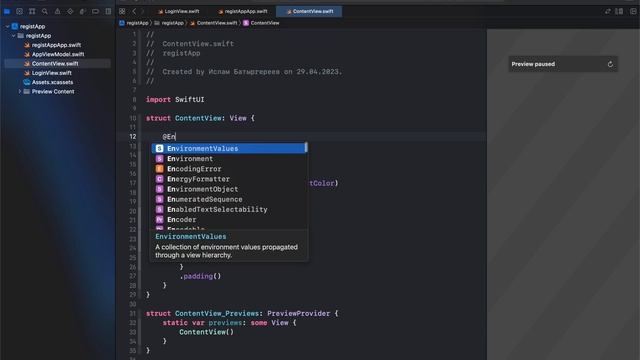Click the 'Created by' comment line
Image resolution: width=640 pixels, height=360 pixels.
[x=244, y=72]
